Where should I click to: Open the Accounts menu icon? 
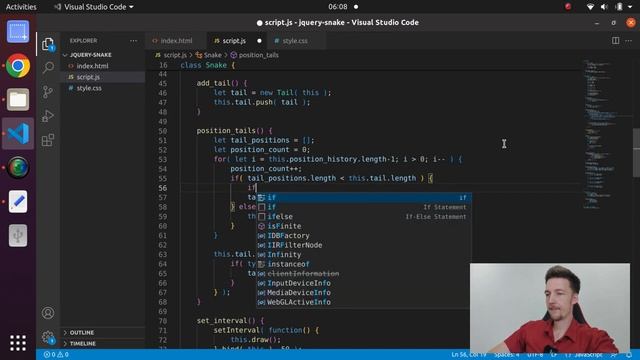coord(48,313)
